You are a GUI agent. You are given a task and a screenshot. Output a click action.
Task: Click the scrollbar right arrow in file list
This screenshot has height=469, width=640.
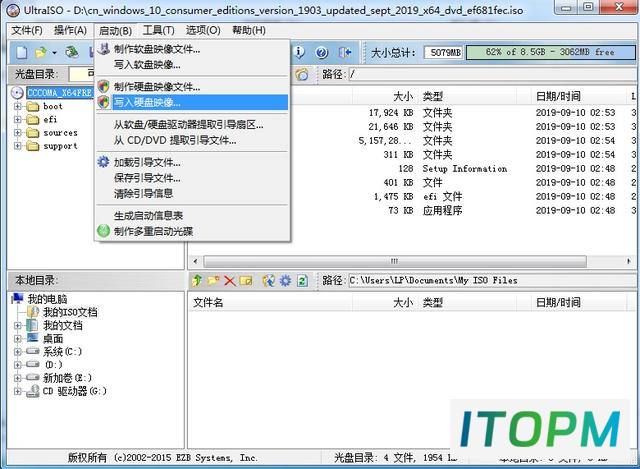[629, 261]
